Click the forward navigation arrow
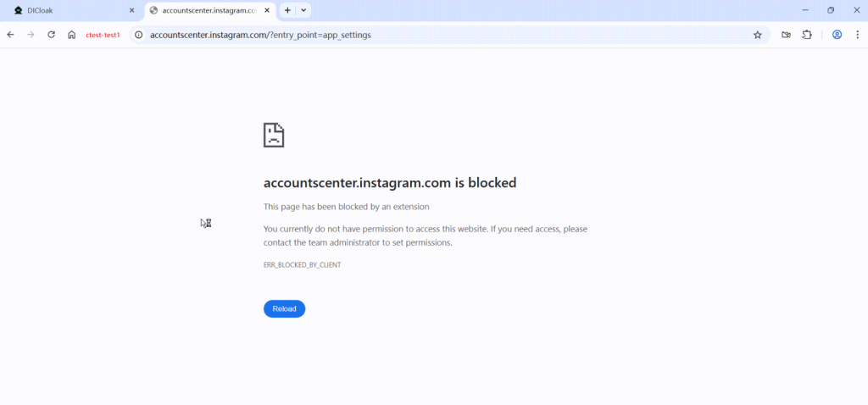 point(31,35)
